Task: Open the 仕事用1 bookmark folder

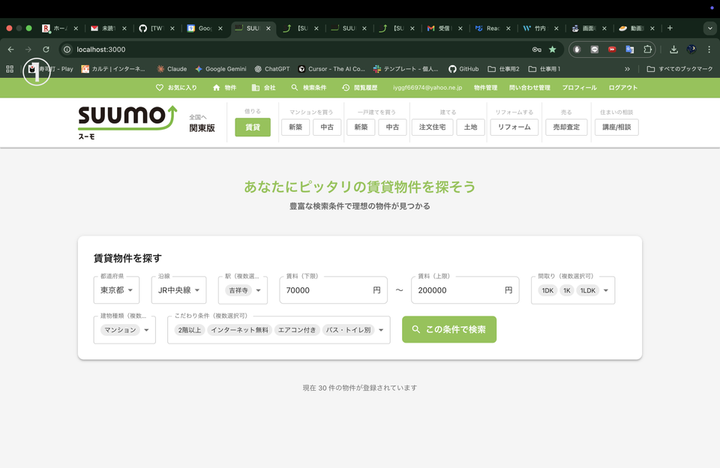Action: [544, 69]
